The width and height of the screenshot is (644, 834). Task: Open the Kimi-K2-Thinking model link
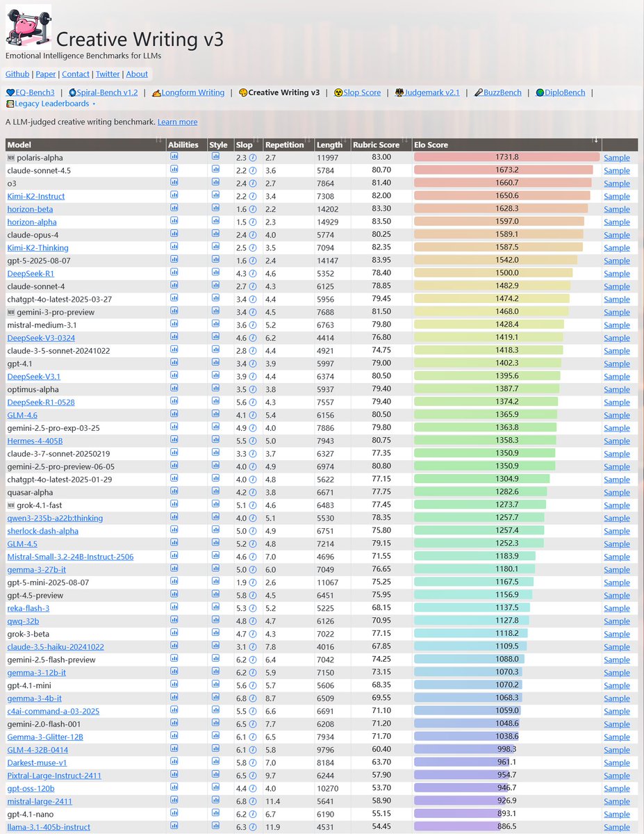(38, 247)
